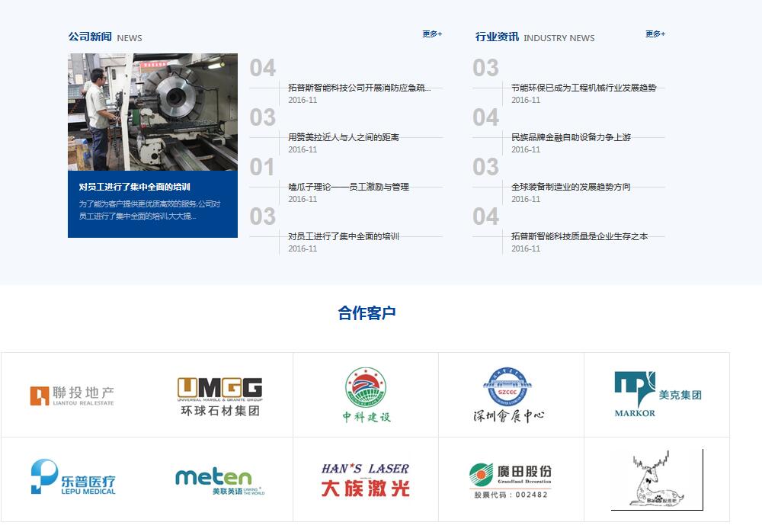The width and height of the screenshot is (762, 532).
Task: Select the 中科建设 partner logo
Action: click(366, 395)
